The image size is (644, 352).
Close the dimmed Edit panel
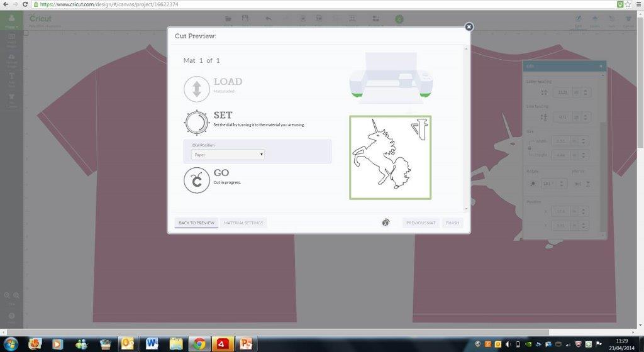click(601, 66)
